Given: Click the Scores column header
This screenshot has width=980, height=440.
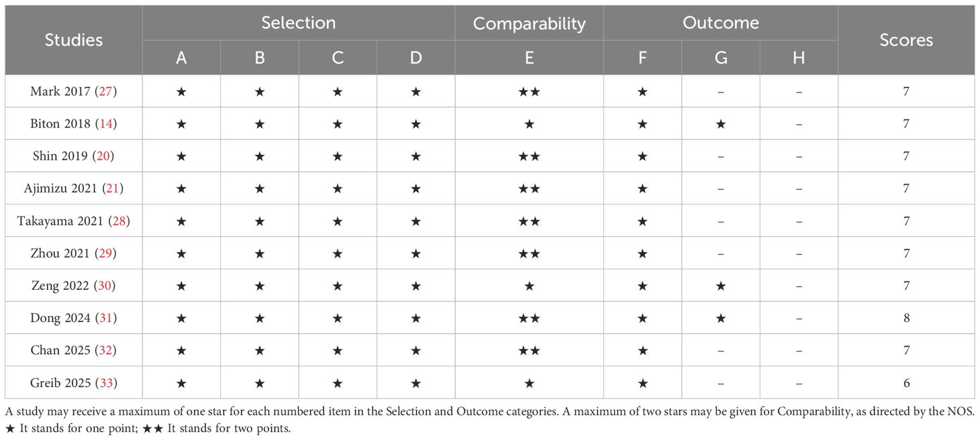Looking at the screenshot, I should (905, 40).
